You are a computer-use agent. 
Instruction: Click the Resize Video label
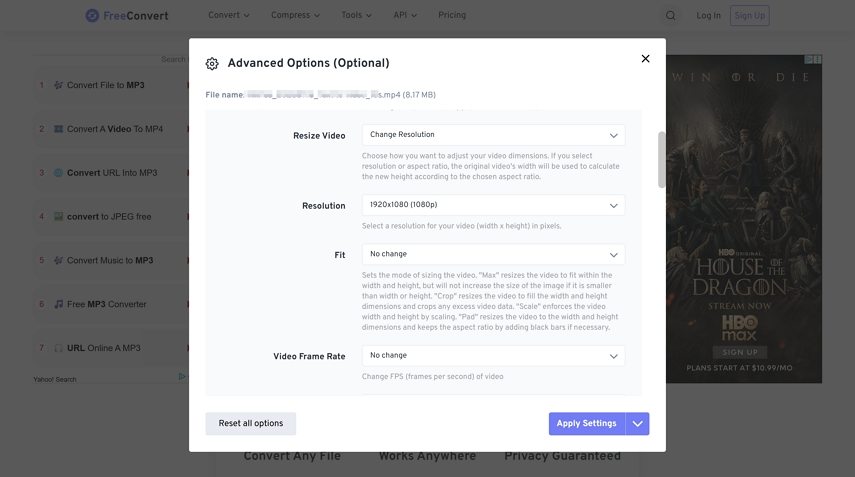[319, 136]
